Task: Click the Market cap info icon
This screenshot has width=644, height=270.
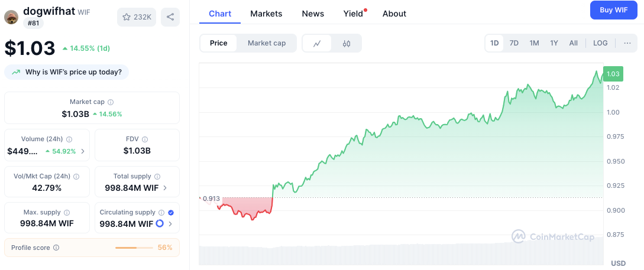Action: [x=111, y=102]
